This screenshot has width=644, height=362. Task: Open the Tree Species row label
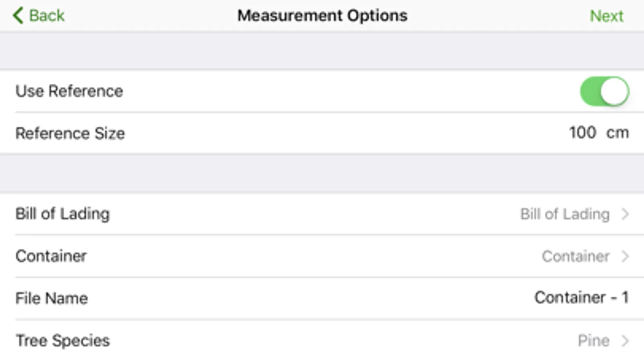62,341
